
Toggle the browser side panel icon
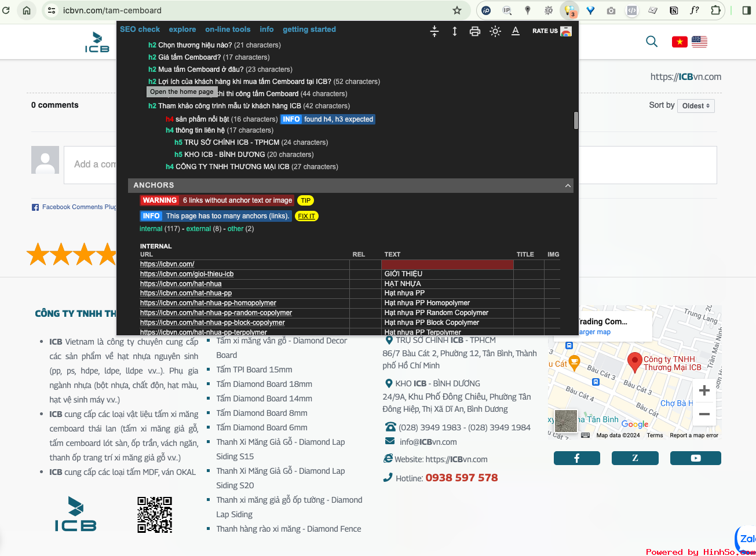pyautogui.click(x=746, y=10)
